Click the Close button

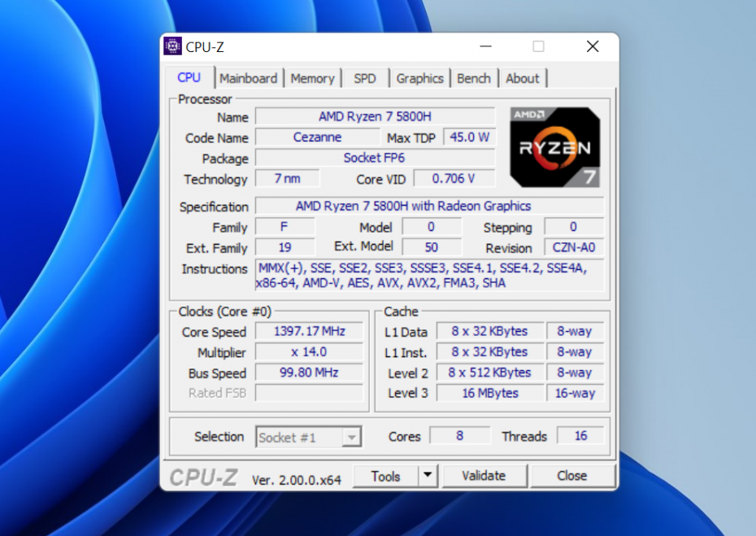point(571,476)
